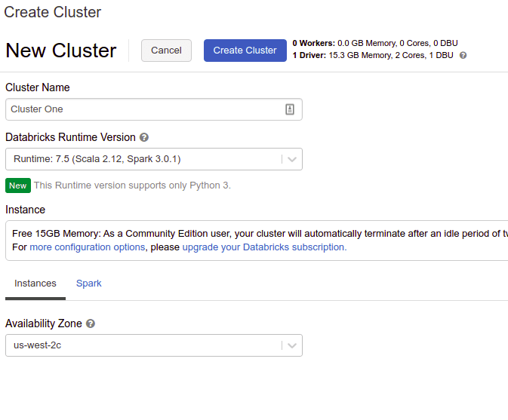
Task: Click the Create Cluster page title
Action: (53, 12)
